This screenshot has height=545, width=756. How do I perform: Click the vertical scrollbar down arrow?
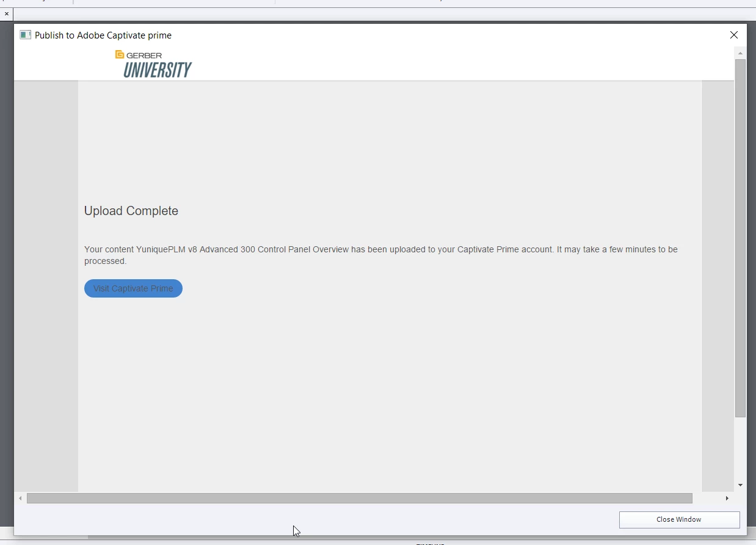pyautogui.click(x=740, y=485)
